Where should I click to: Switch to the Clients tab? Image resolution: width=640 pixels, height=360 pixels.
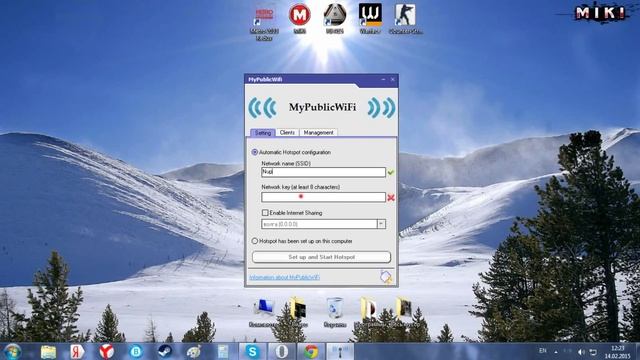(x=287, y=133)
